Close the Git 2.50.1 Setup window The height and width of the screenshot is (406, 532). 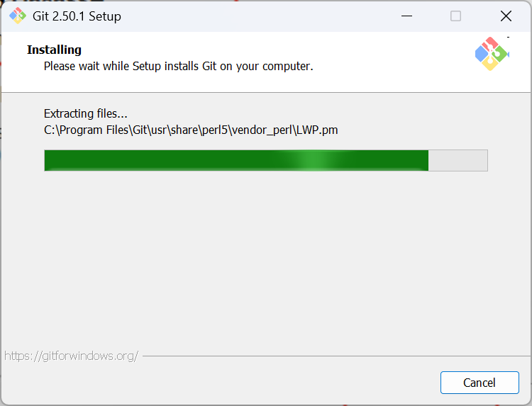coord(506,16)
